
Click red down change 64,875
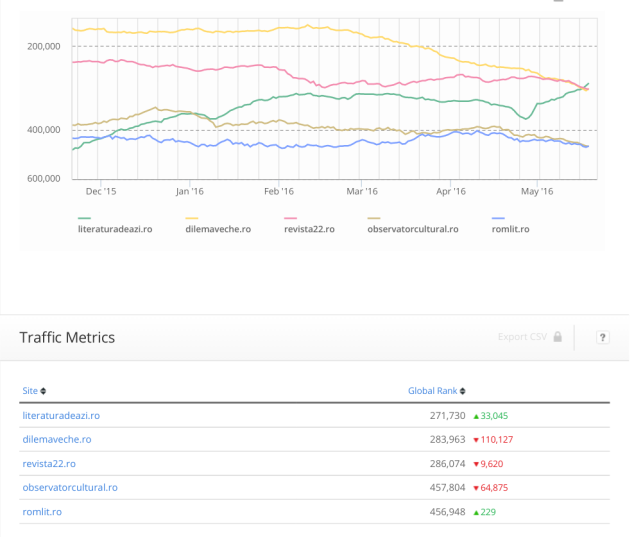(x=490, y=488)
